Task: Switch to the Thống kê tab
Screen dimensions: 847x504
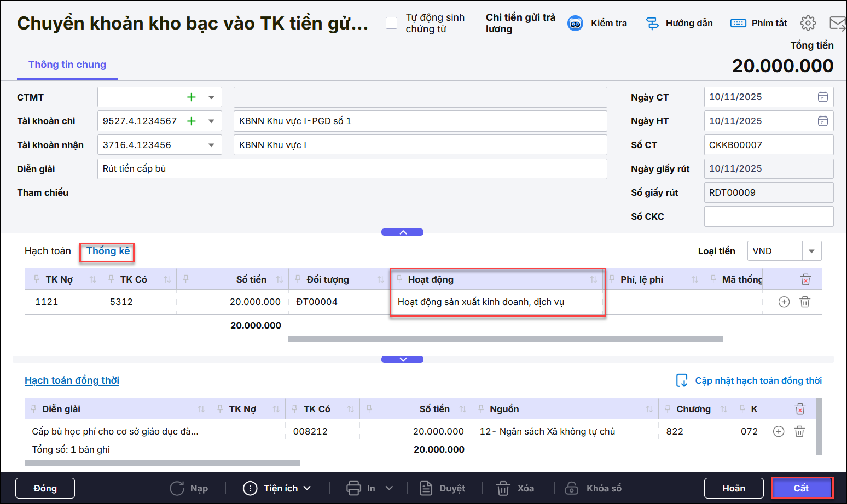Action: (108, 251)
